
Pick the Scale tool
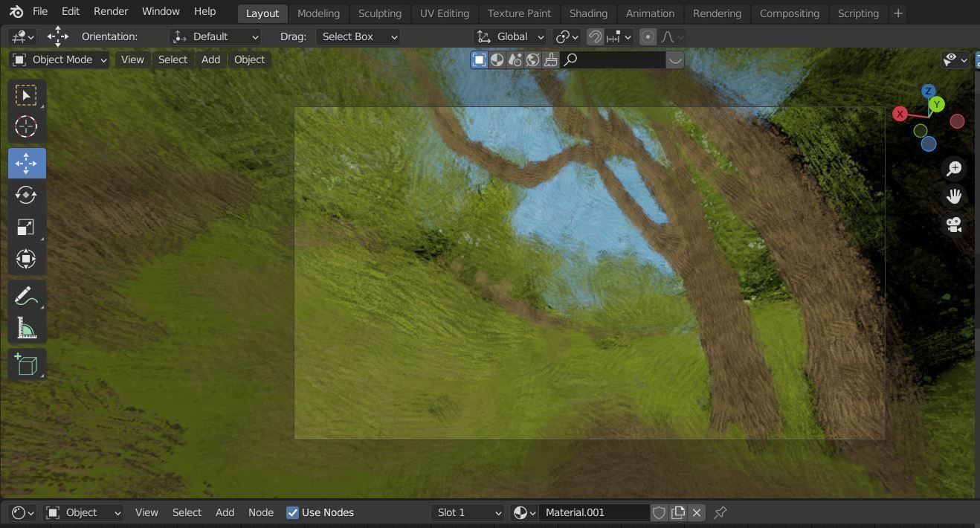click(26, 228)
